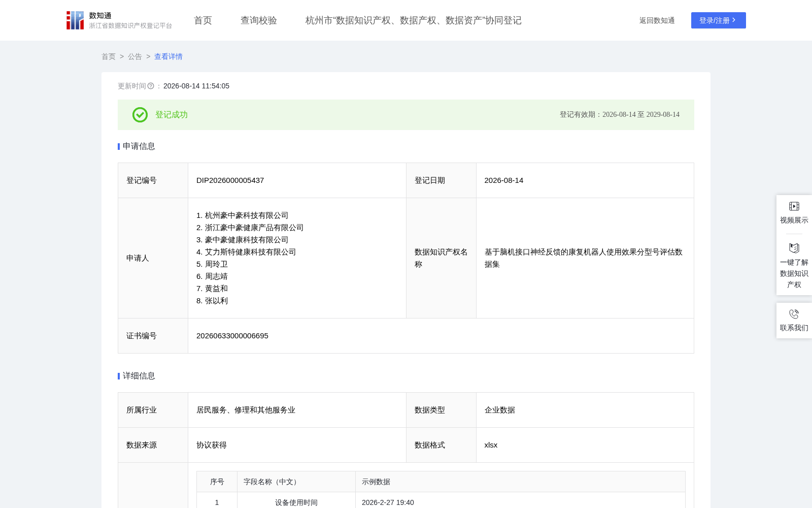Image resolution: width=812 pixels, height=508 pixels.
Task: Click the 返回数知通 link
Action: (x=657, y=20)
